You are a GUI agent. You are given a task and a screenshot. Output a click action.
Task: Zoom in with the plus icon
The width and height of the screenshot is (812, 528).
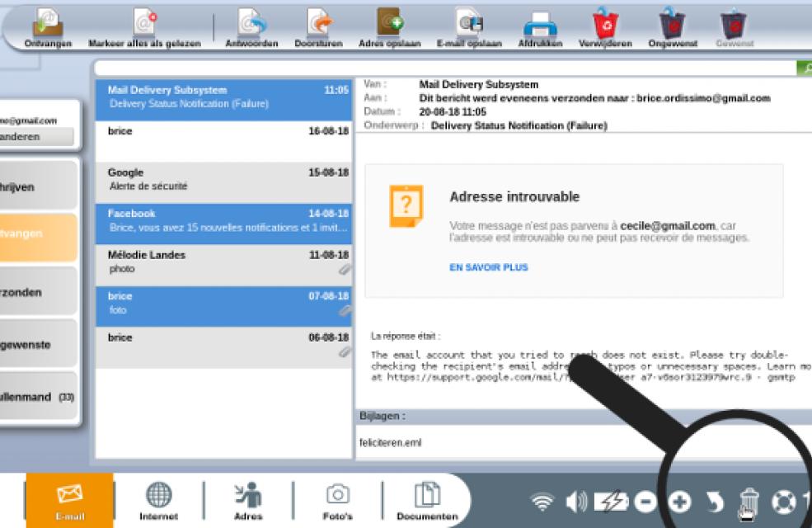(x=679, y=502)
